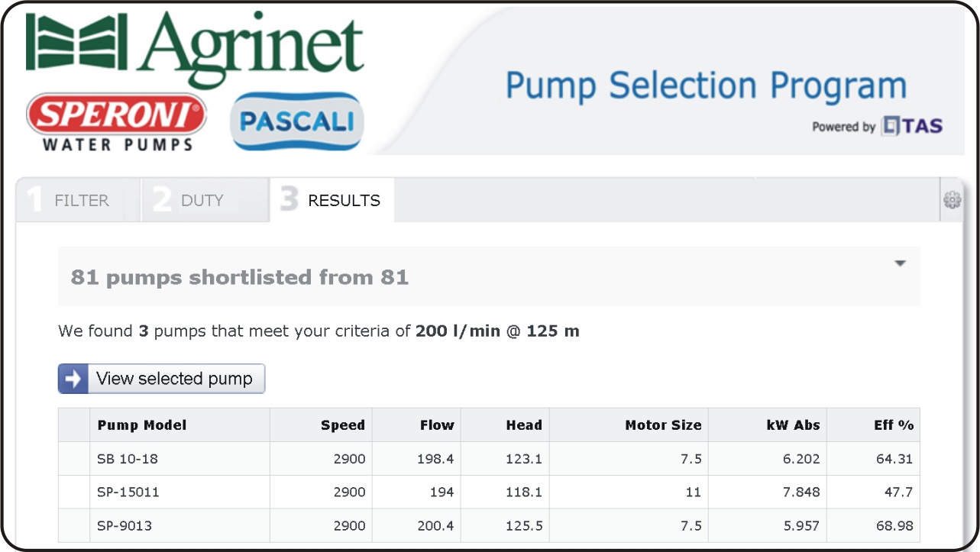Click the kW Abs column header

(793, 425)
